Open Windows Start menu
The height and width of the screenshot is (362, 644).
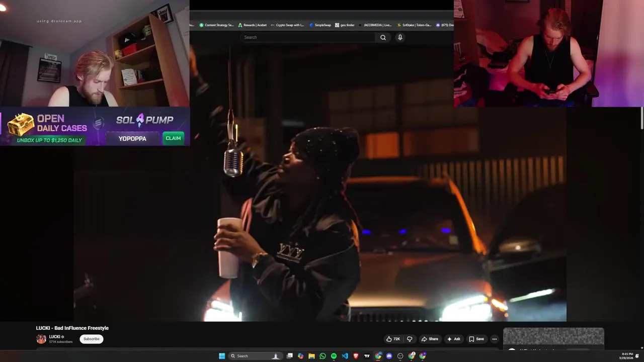[x=222, y=356]
